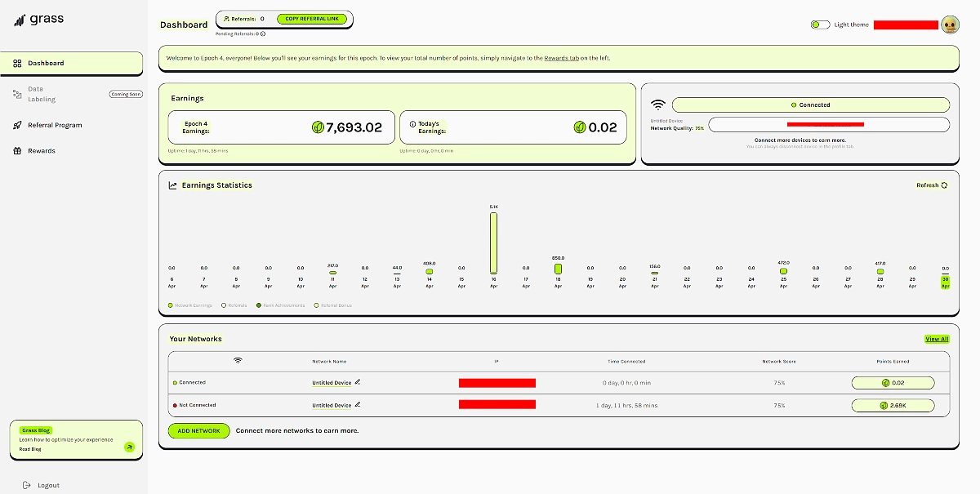Toggle the Light theme switch
The image size is (980, 494).
(820, 24)
